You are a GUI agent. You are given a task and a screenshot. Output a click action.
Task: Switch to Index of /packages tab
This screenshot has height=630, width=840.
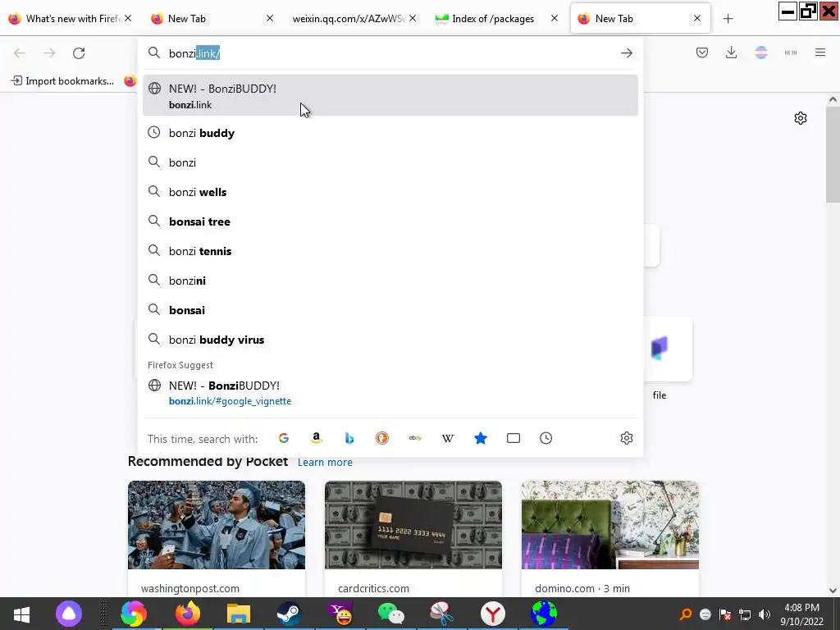(493, 19)
